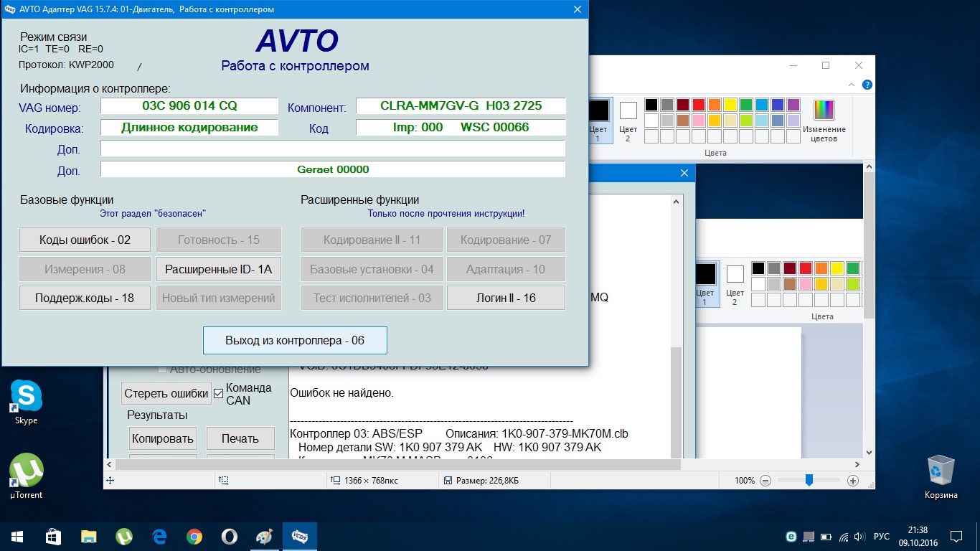This screenshot has width=980, height=551.
Task: Click the Логин II - 16 button
Action: 506,298
